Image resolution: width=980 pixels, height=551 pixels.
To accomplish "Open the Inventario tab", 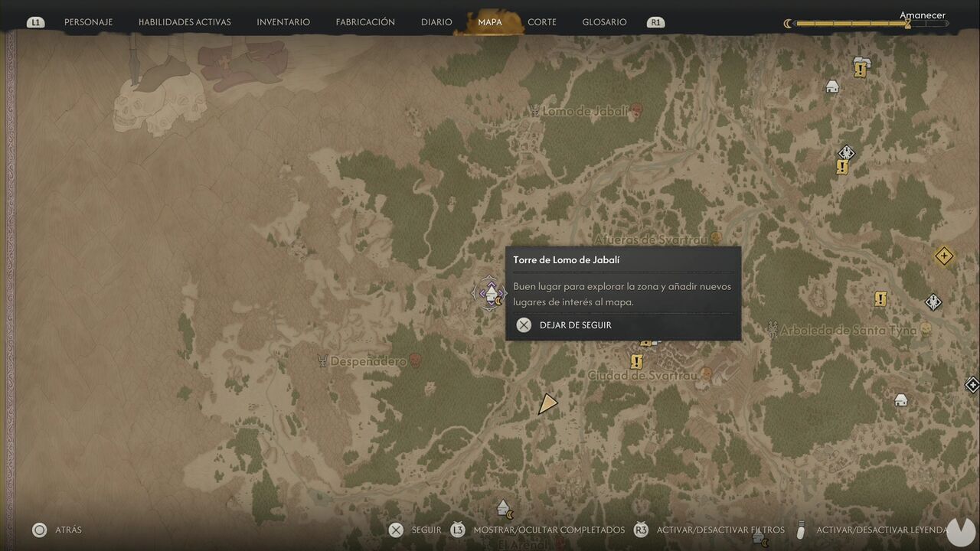I will [x=283, y=22].
